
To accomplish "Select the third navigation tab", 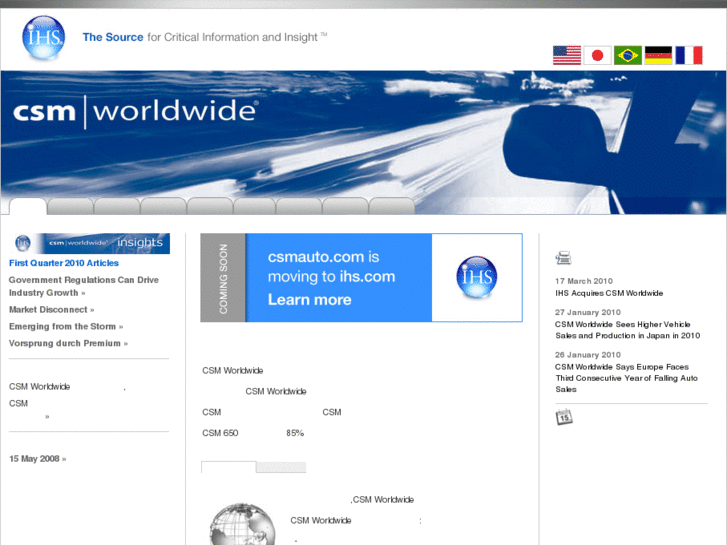I will click(117, 206).
